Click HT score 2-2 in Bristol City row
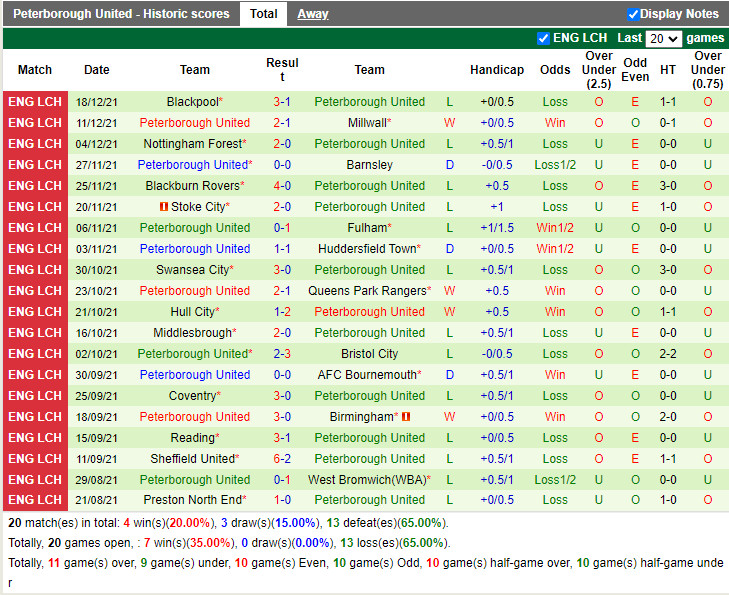The width and height of the screenshot is (729, 595). 668,354
